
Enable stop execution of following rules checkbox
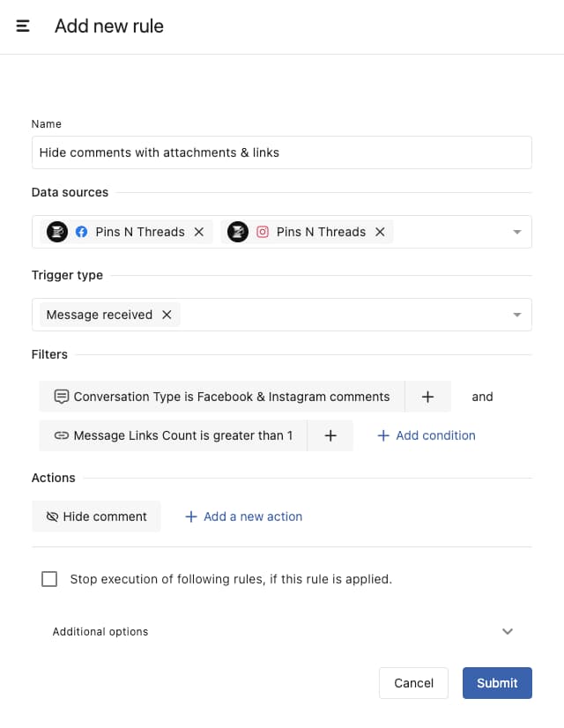pyautogui.click(x=49, y=579)
